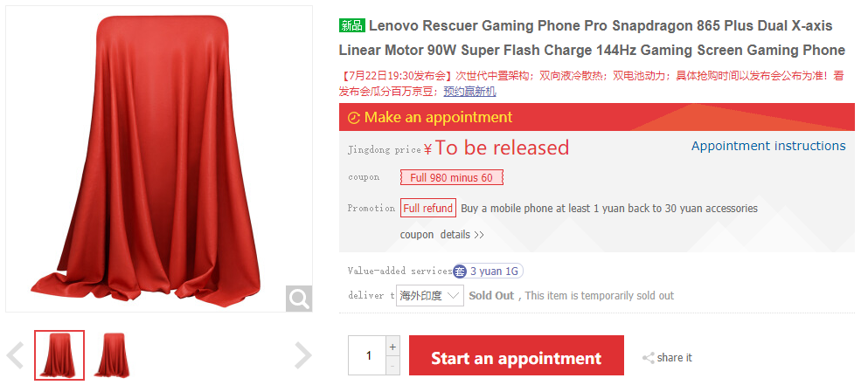Screen dimensions: 868x385
Task: Click the Full refund promotion tag
Action: point(428,208)
